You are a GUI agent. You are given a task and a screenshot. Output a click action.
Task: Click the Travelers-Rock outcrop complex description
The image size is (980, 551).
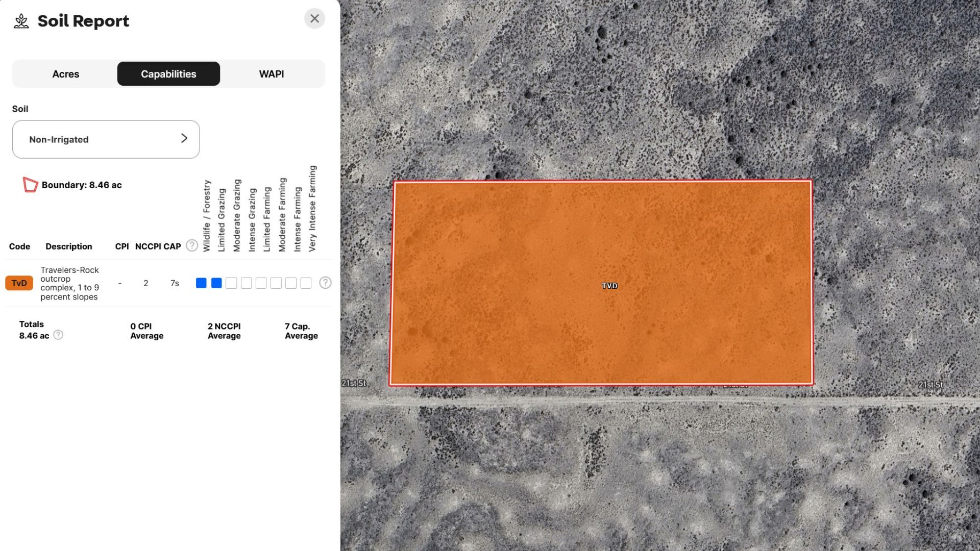pos(69,283)
